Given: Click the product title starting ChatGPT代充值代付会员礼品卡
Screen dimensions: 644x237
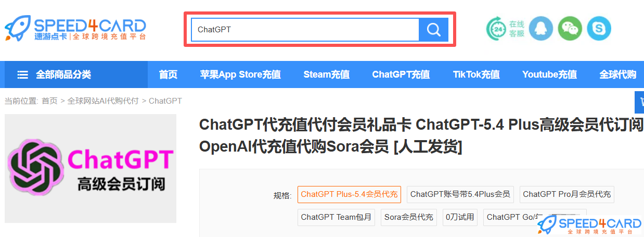Looking at the screenshot, I should (421, 136).
